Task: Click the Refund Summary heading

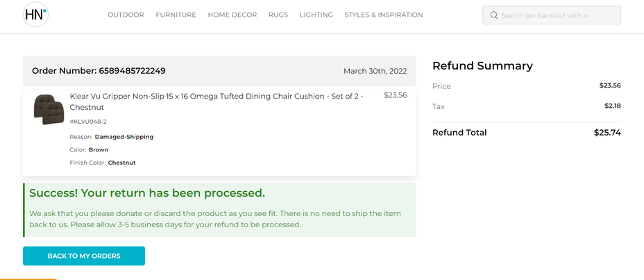Action: (x=482, y=66)
